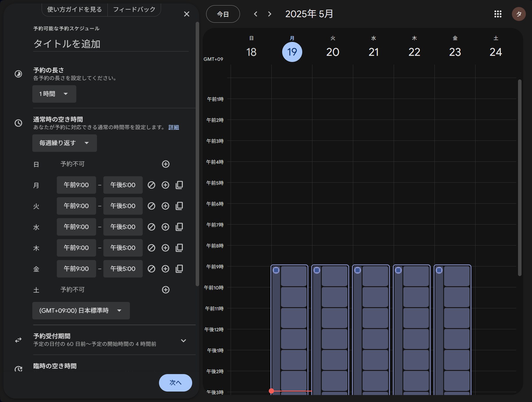Add another time period for Tuesday (火)
The image size is (532, 402).
click(165, 206)
